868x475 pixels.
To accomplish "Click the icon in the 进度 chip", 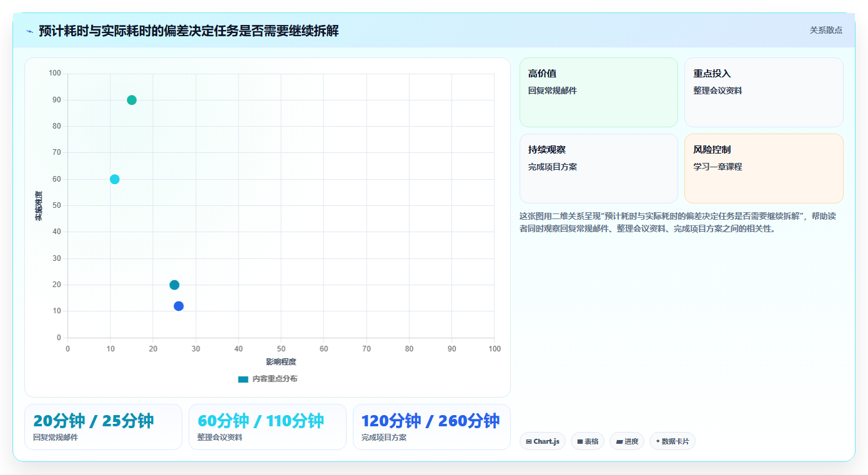I will pyautogui.click(x=619, y=441).
